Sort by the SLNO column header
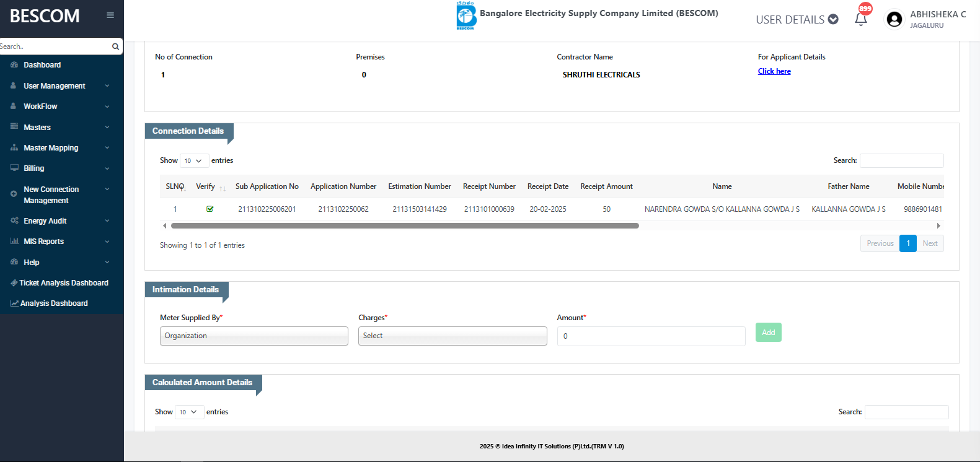The height and width of the screenshot is (462, 980). pos(175,186)
